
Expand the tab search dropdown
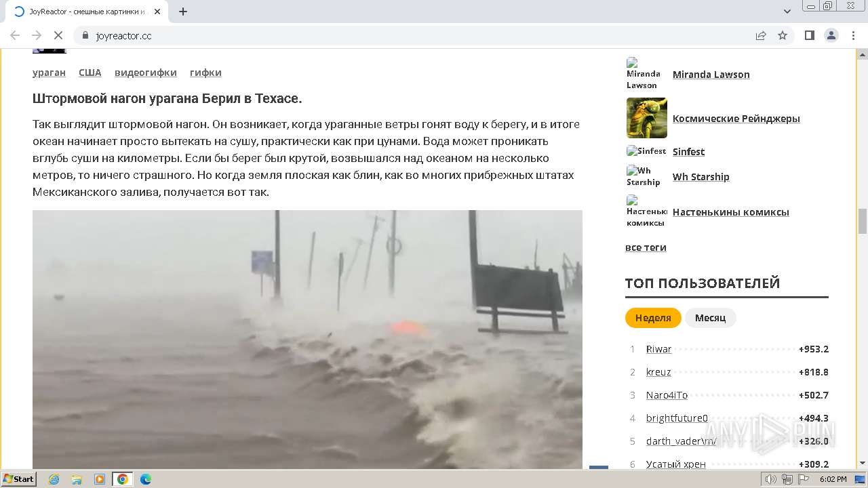tap(787, 12)
